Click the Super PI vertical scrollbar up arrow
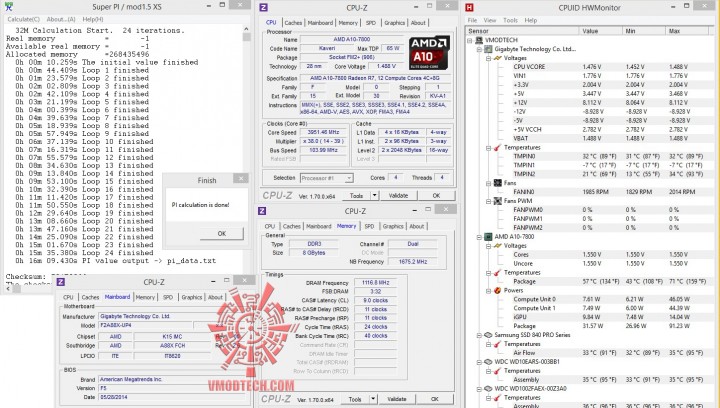 [x=246, y=28]
